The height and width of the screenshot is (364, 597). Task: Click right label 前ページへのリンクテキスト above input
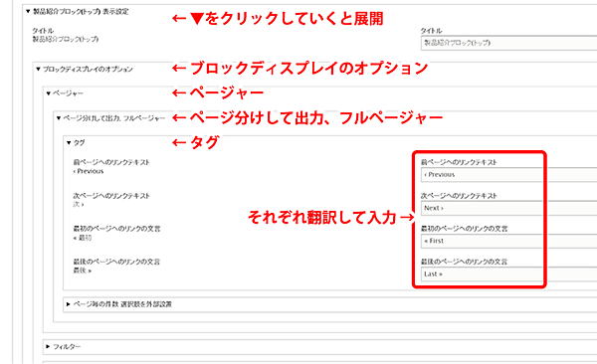coord(459,162)
